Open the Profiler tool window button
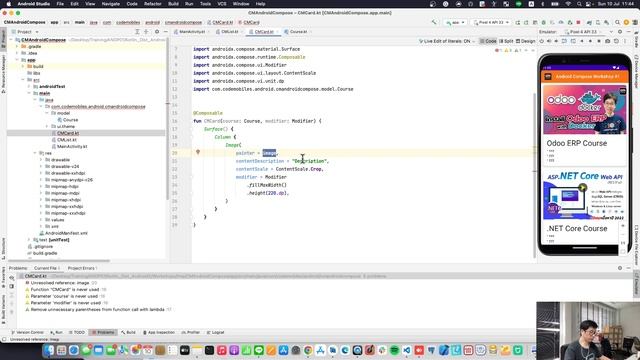 point(191,333)
